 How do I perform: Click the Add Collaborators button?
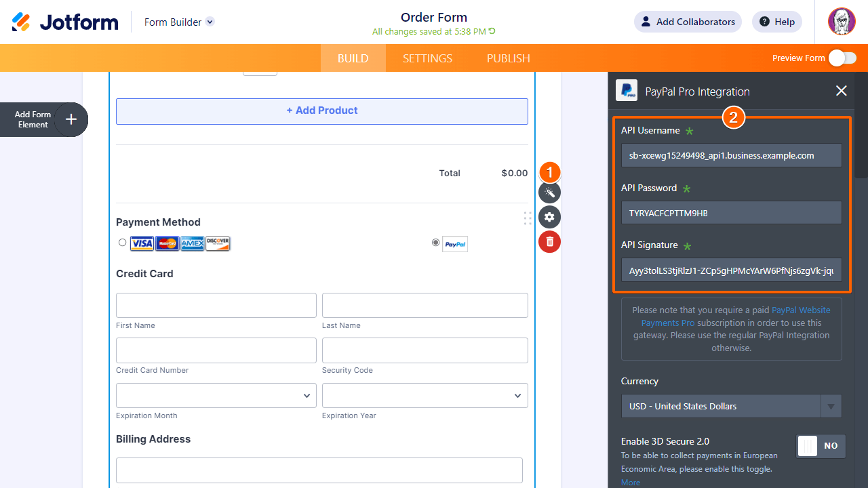(688, 22)
